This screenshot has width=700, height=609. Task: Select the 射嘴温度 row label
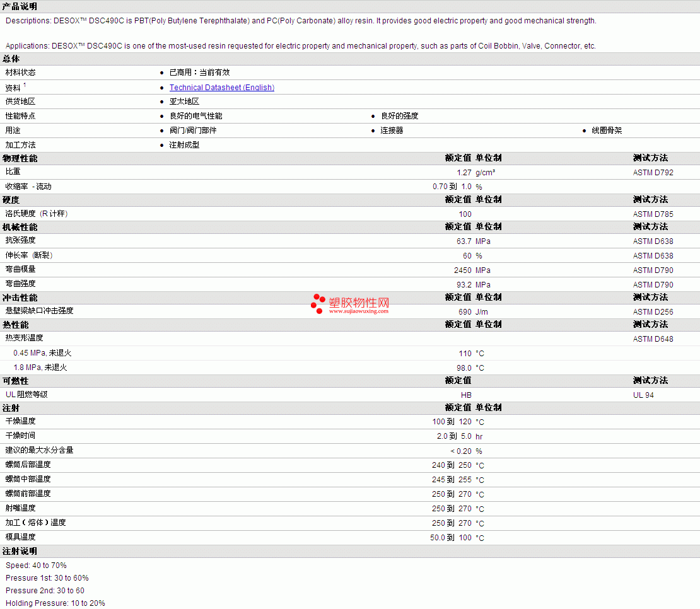point(21,508)
